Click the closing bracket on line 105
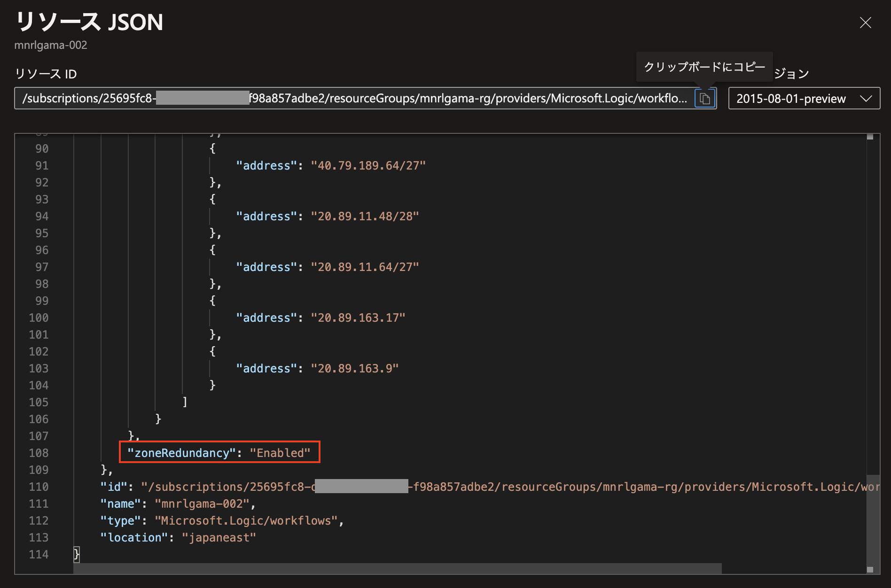 (x=185, y=402)
